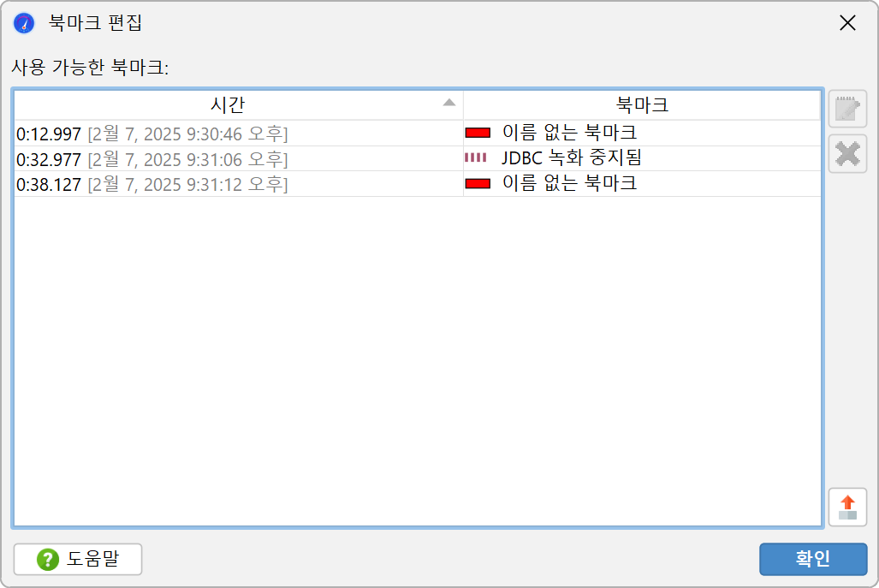879x588 pixels.
Task: Select the JDBC 녹화 중지됨 bookmark name
Action: [571, 158]
